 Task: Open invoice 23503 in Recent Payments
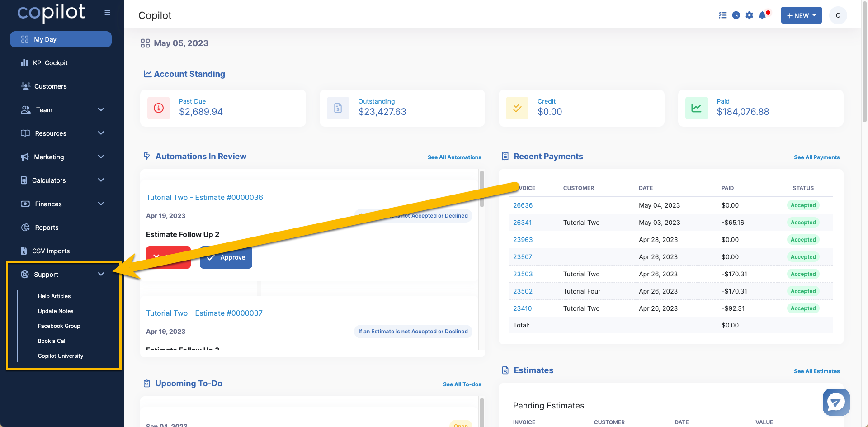click(x=523, y=274)
